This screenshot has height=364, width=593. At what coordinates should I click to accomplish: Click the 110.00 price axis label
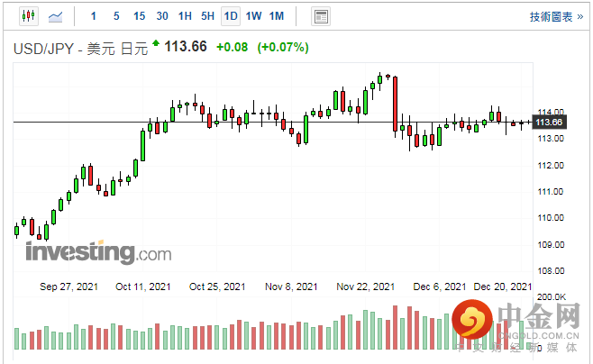[551, 218]
